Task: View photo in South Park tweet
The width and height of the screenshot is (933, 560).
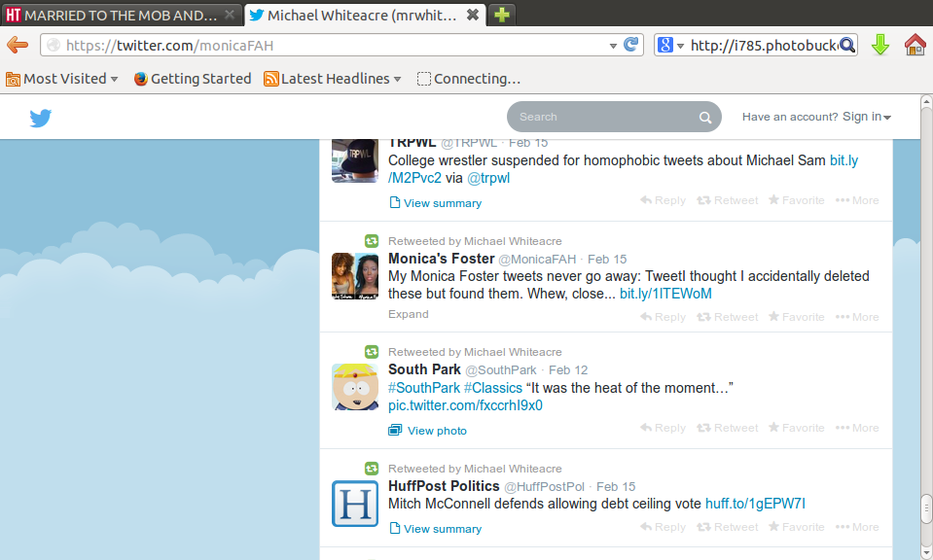Action: click(427, 431)
